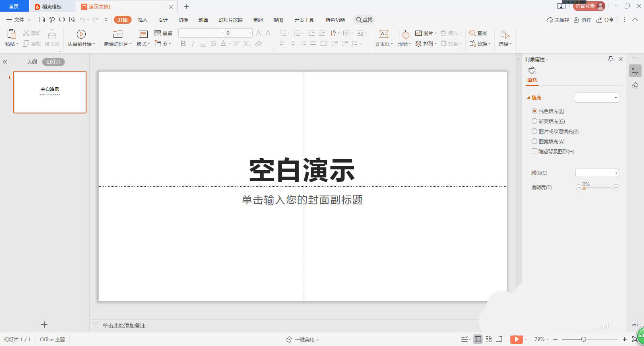This screenshot has width=644, height=346.
Task: Click the orange slideshow play button in status bar
Action: pyautogui.click(x=516, y=339)
